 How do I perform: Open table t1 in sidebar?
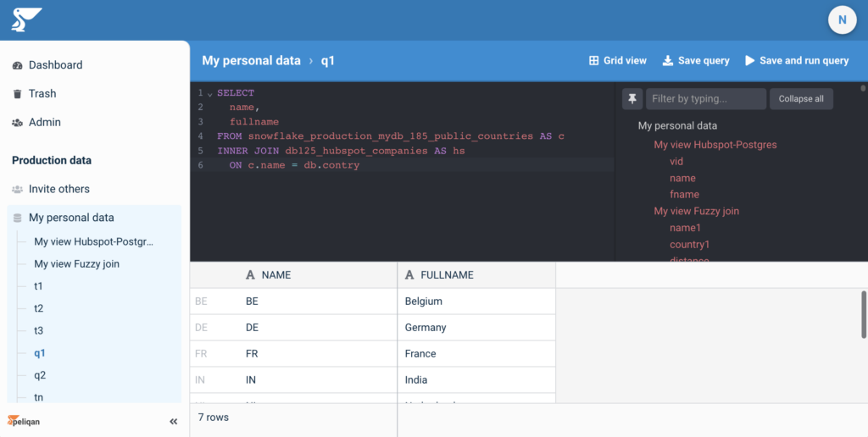pyautogui.click(x=38, y=286)
